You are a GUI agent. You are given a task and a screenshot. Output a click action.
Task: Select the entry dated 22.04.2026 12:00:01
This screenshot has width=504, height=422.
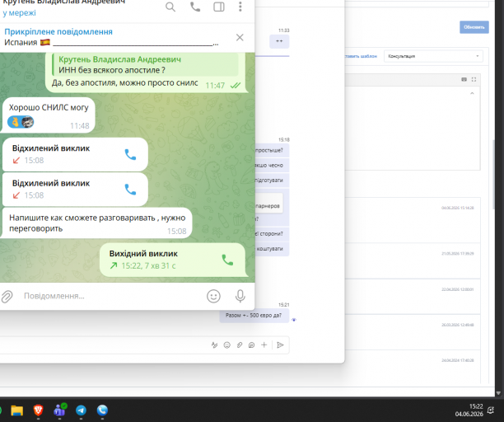413,297
